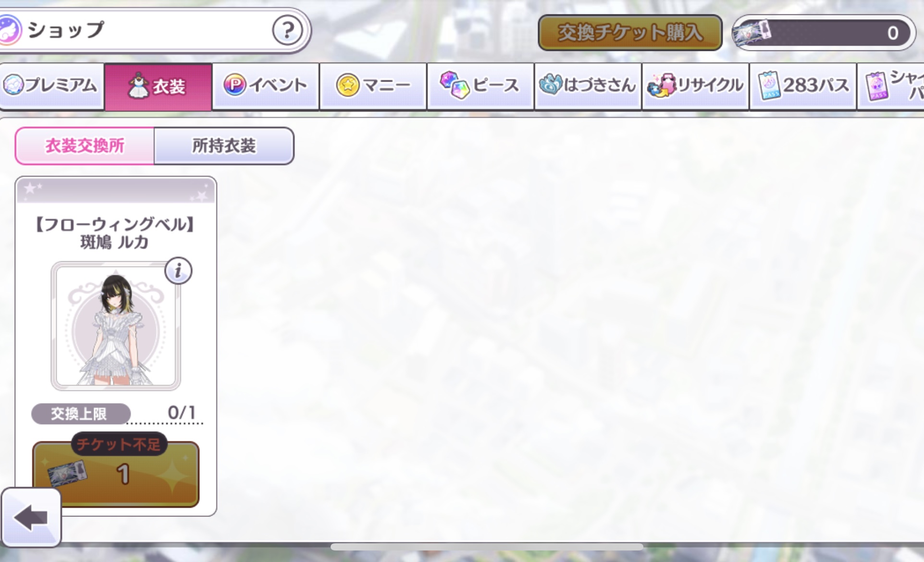Viewport: 924px width, 562px height.
Task: Open the 283パス tab
Action: coord(803,86)
